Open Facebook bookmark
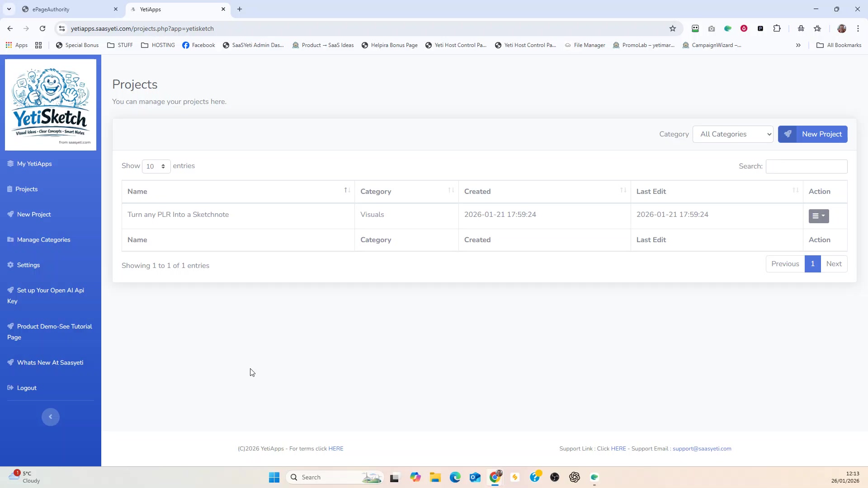Viewport: 868px width, 488px height. point(198,45)
